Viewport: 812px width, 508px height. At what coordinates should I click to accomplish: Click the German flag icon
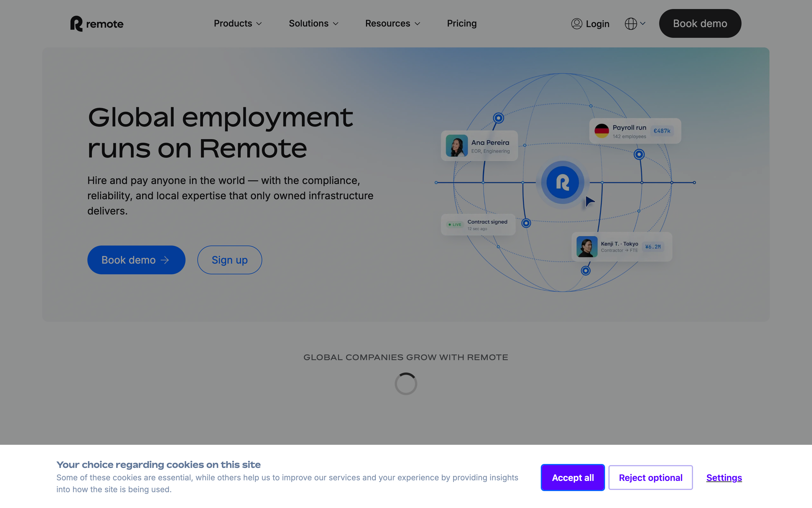pyautogui.click(x=602, y=131)
